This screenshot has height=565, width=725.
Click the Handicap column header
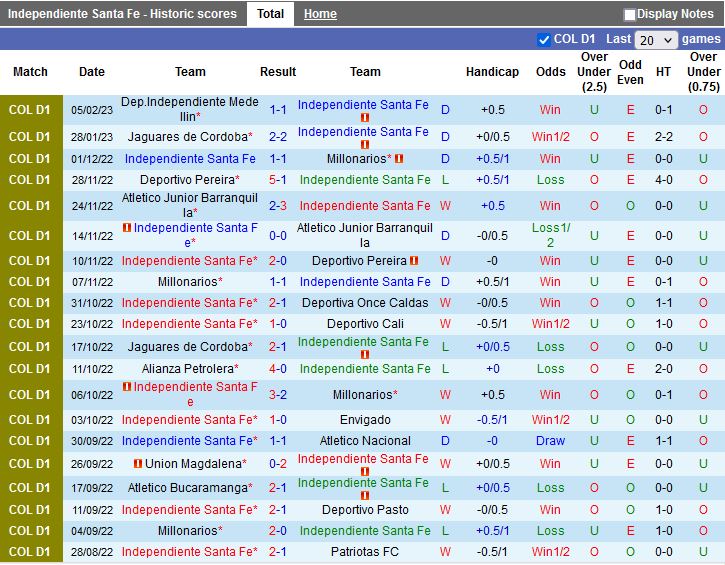[x=492, y=72]
